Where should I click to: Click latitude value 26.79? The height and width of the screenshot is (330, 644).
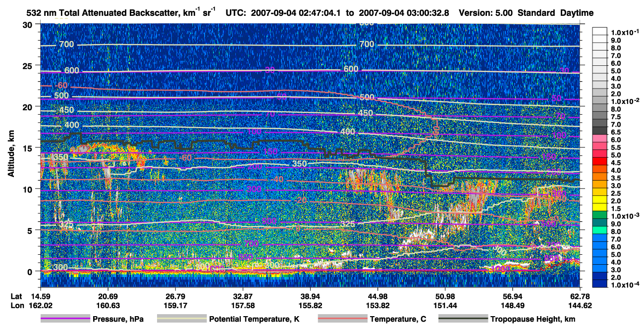pos(175,296)
